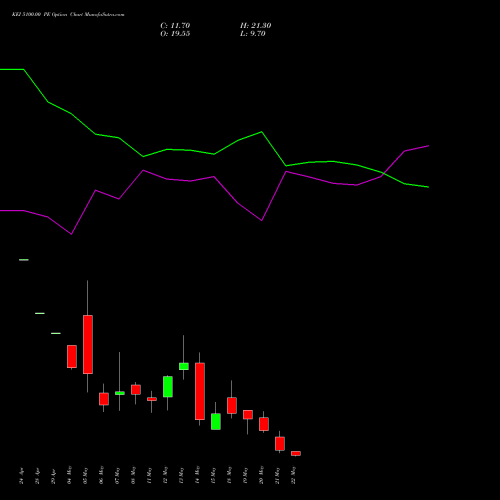Click the 24 Apr date label
500x500 pixels.
pyautogui.click(x=22, y=476)
